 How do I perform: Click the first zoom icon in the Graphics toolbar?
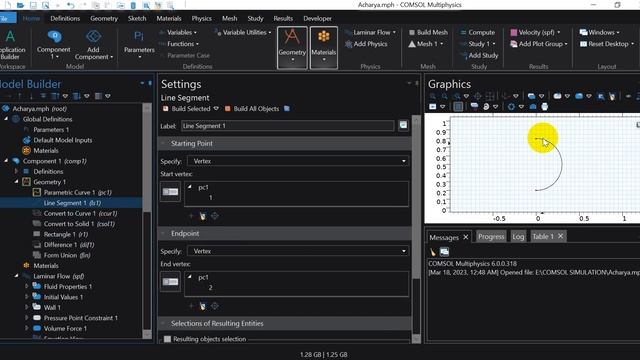[x=433, y=96]
